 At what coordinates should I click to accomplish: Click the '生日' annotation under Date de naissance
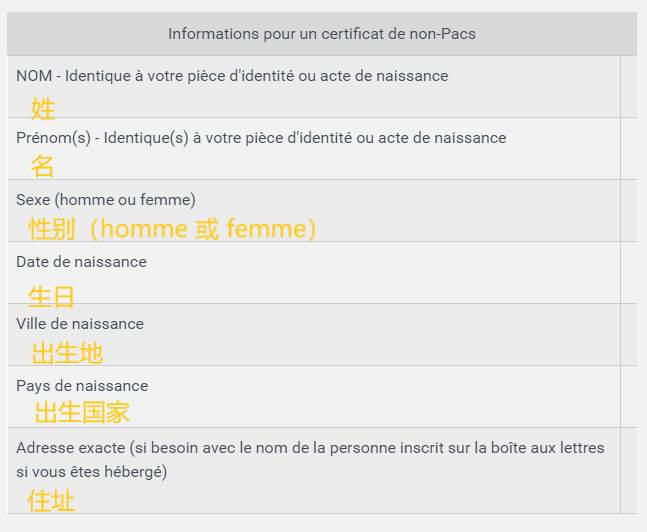point(51,297)
